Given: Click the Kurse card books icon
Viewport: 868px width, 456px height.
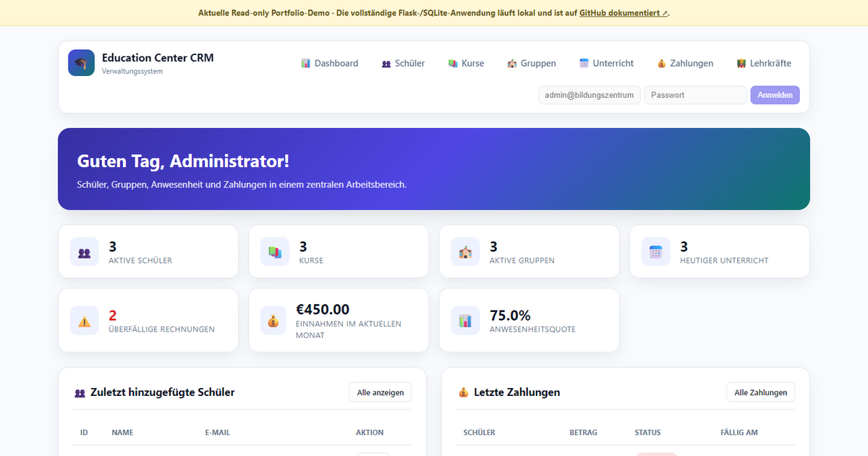Looking at the screenshot, I should point(275,253).
